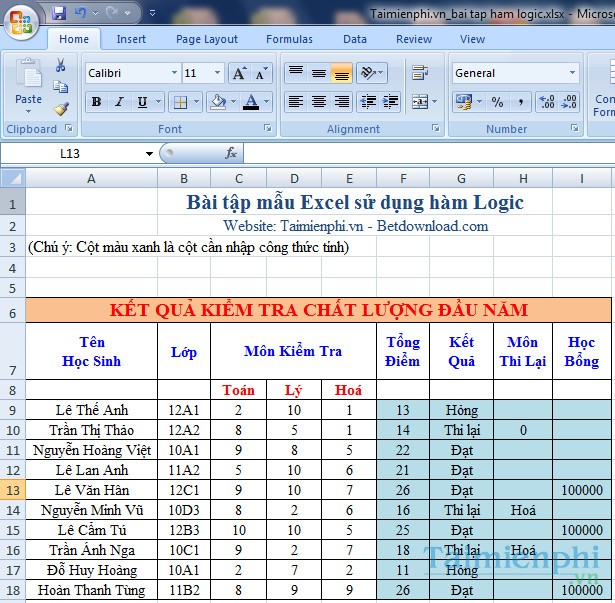
Task: Open the Formulas tab
Action: pyautogui.click(x=289, y=39)
